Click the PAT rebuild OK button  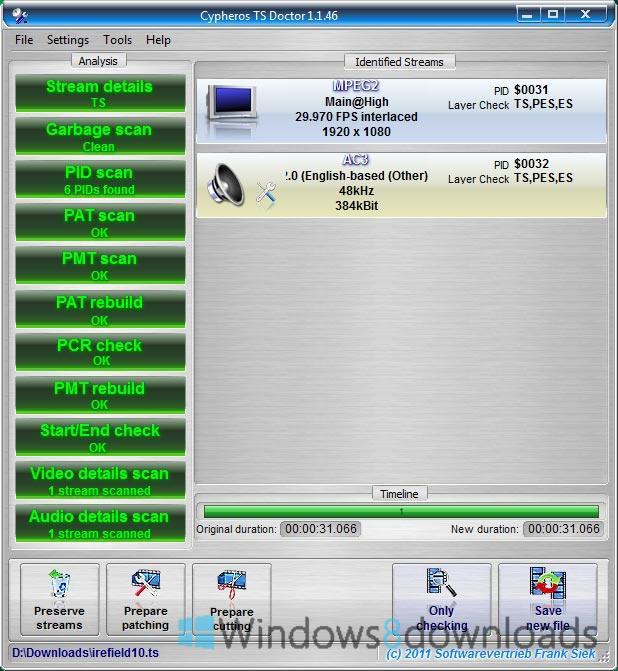pyautogui.click(x=100, y=309)
